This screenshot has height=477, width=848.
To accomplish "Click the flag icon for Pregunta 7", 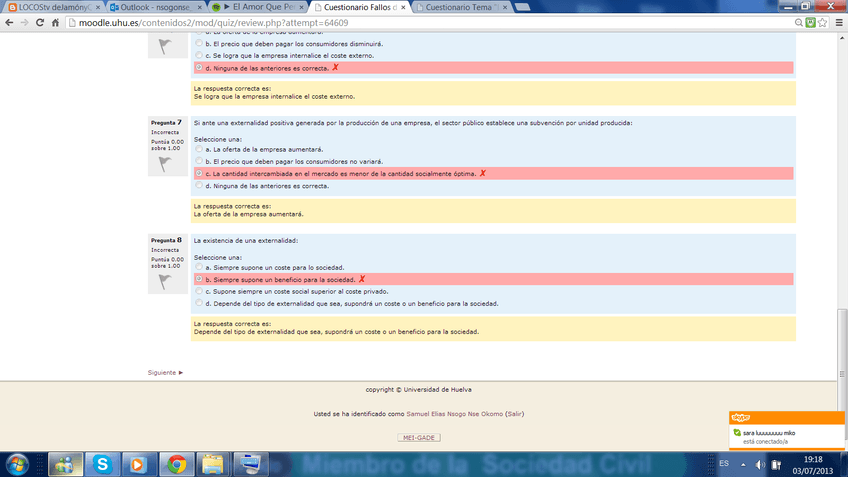I will [x=164, y=164].
